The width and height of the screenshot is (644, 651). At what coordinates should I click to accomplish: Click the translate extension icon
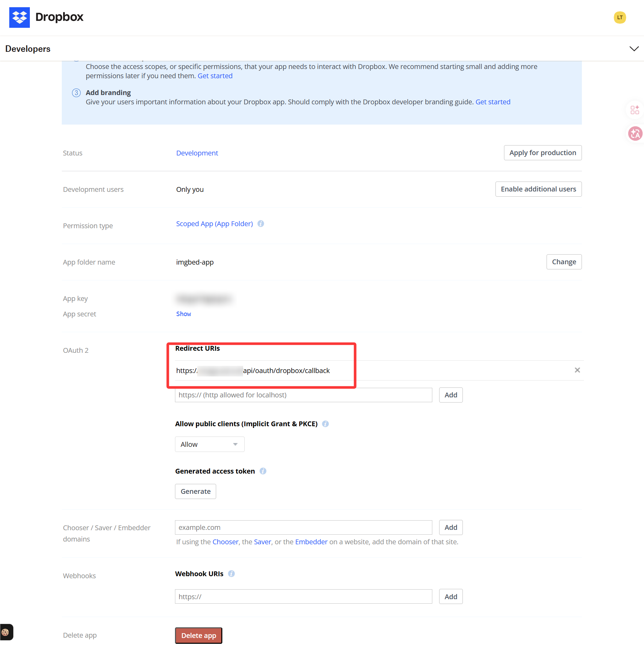click(x=635, y=133)
